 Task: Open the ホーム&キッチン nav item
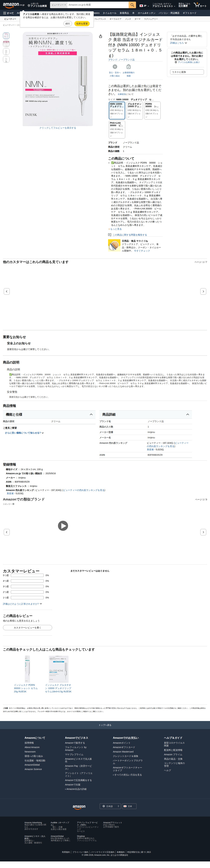(x=147, y=13)
